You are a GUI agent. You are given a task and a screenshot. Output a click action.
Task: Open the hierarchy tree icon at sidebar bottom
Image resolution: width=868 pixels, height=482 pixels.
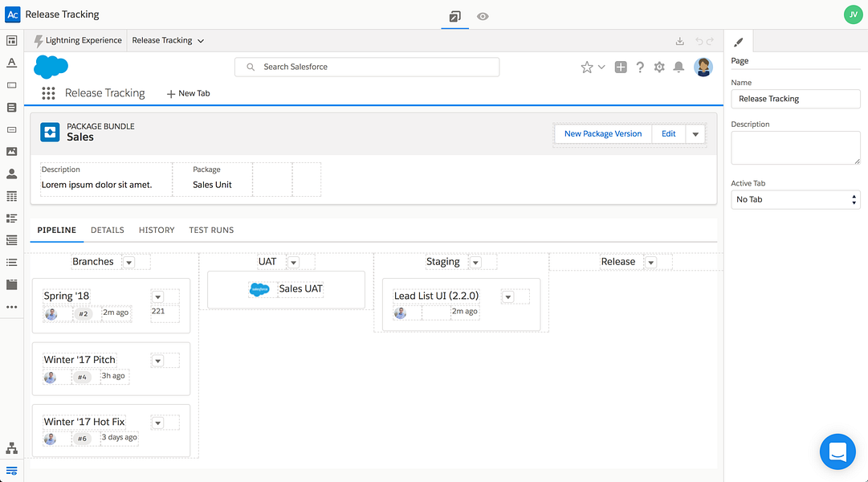click(11, 448)
